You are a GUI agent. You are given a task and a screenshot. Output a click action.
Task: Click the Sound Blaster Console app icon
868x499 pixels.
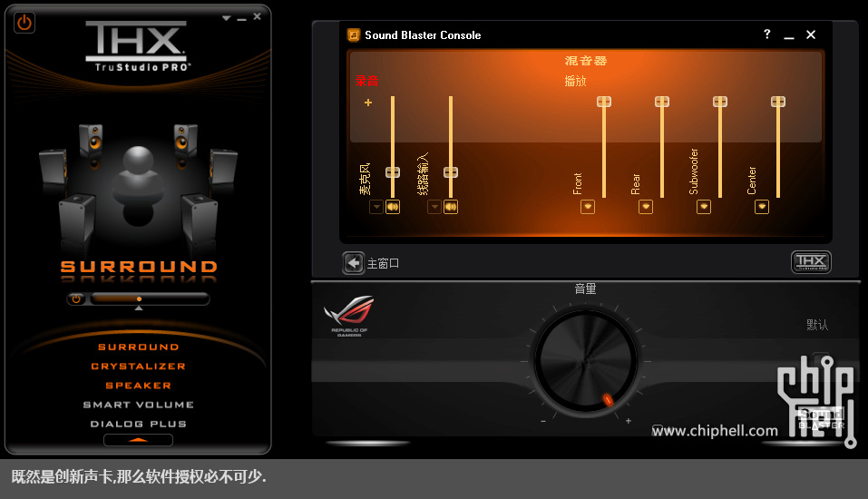tap(353, 34)
